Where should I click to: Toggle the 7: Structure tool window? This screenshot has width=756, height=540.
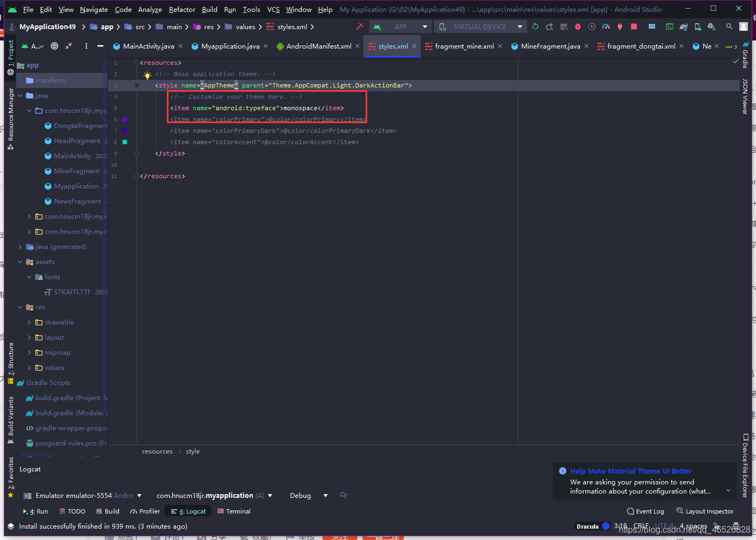(x=11, y=363)
